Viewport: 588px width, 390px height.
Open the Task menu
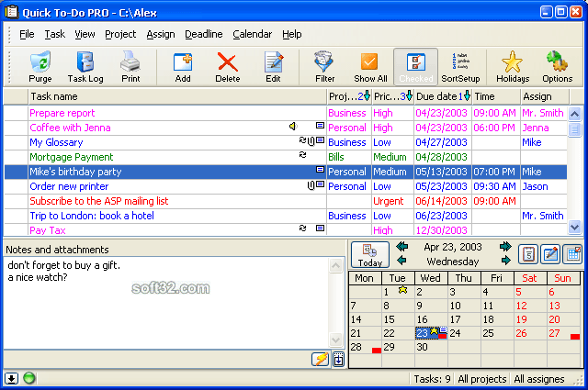[x=55, y=34]
